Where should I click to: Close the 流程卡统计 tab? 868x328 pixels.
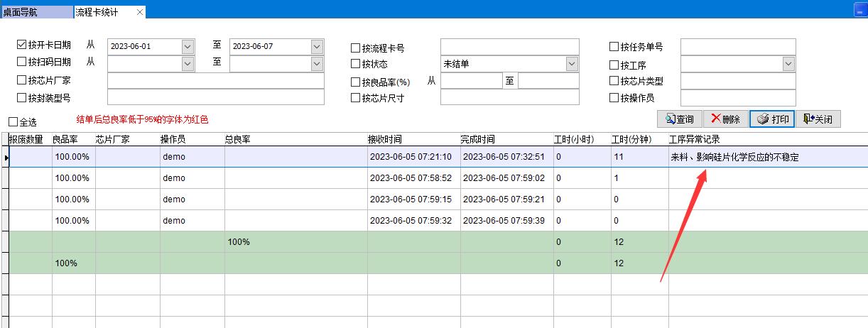point(139,13)
